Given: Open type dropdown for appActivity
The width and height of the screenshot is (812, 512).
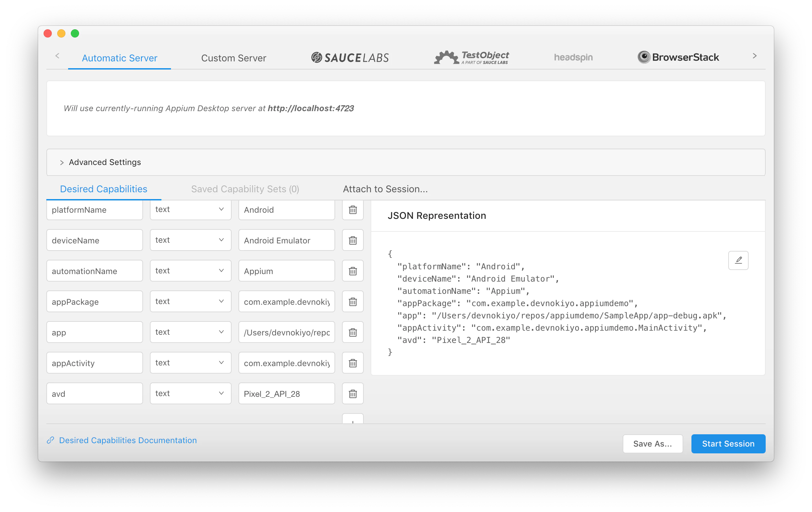Looking at the screenshot, I should coord(190,363).
